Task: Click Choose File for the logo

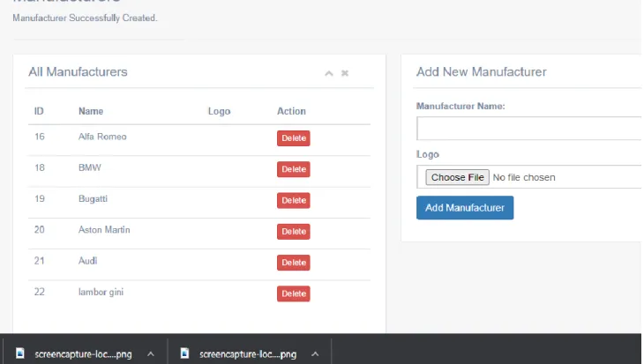Action: pyautogui.click(x=457, y=177)
